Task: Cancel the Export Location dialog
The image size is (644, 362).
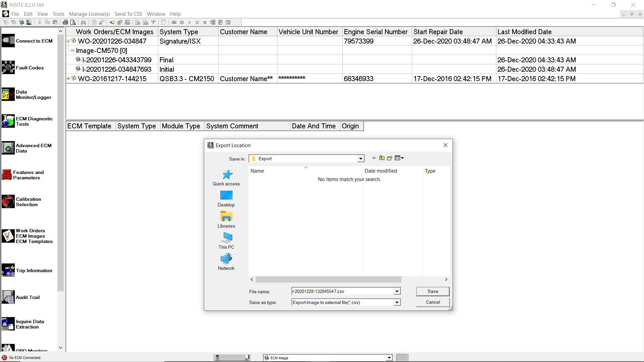Action: [432, 302]
